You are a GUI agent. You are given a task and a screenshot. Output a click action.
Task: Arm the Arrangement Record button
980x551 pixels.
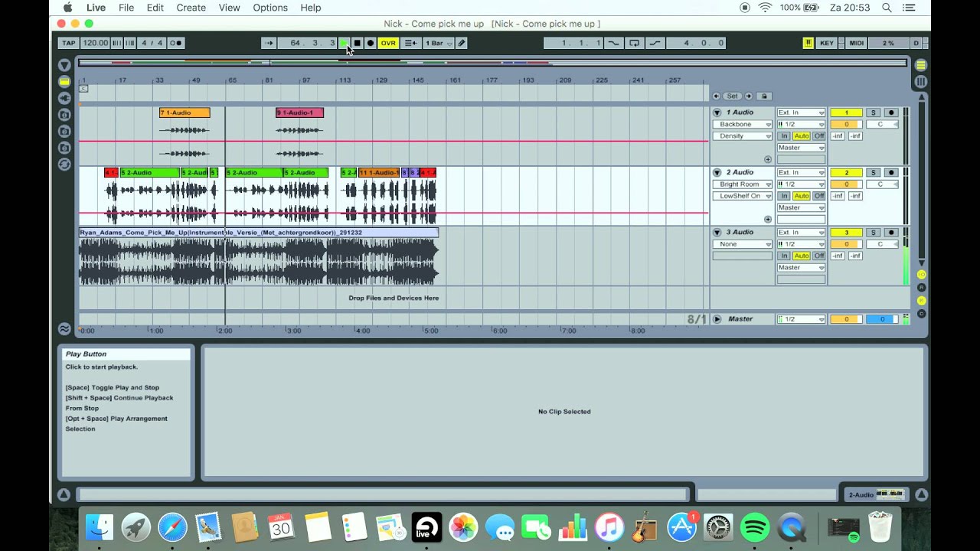(x=371, y=43)
